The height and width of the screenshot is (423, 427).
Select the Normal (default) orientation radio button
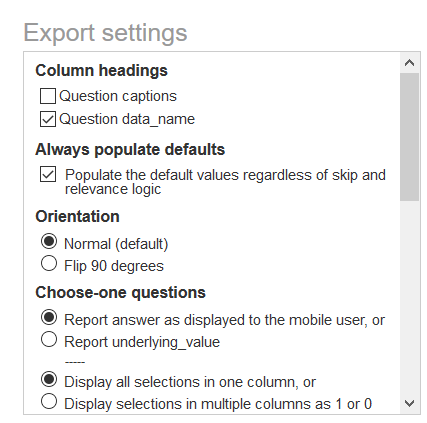[x=49, y=241]
